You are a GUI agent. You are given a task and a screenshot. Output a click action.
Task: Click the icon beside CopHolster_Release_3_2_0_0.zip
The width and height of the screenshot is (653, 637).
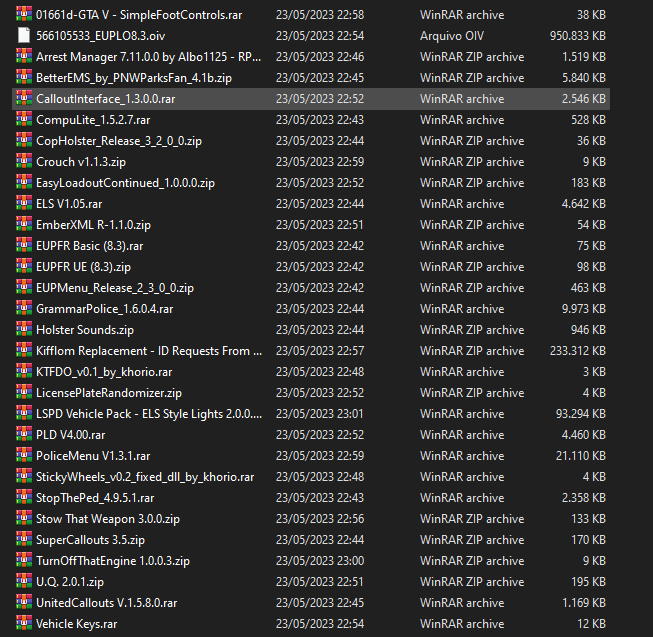24,140
